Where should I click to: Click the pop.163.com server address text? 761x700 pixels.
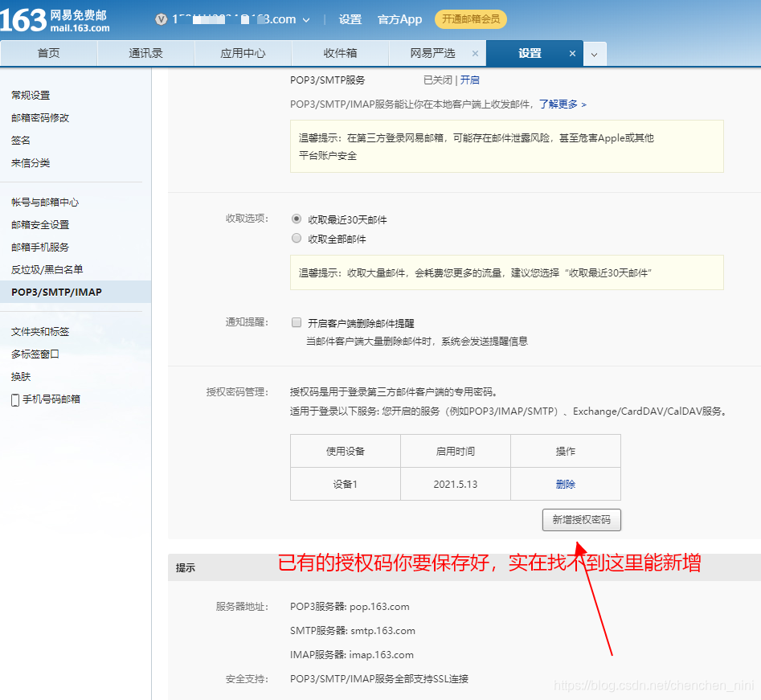379,607
